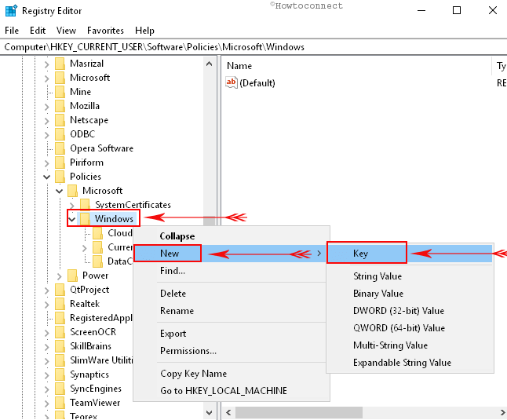The width and height of the screenshot is (507, 420).
Task: Select the Windows key in tree
Action: pos(114,219)
